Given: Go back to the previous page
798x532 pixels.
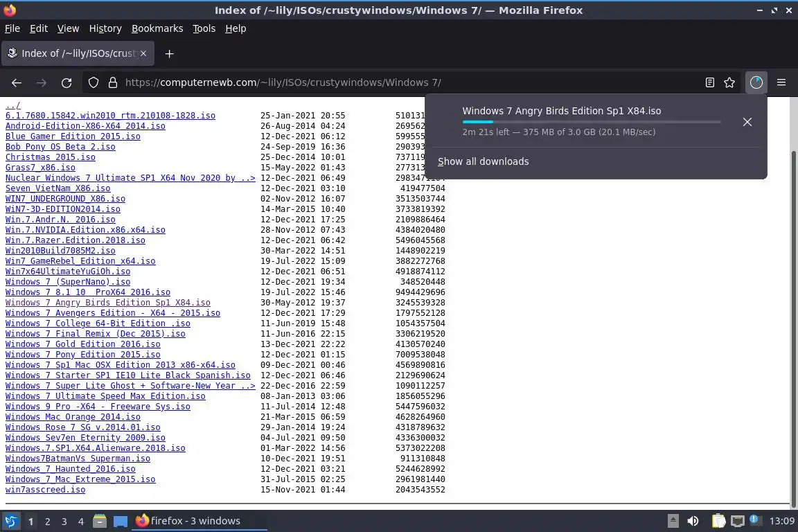Looking at the screenshot, I should point(17,82).
